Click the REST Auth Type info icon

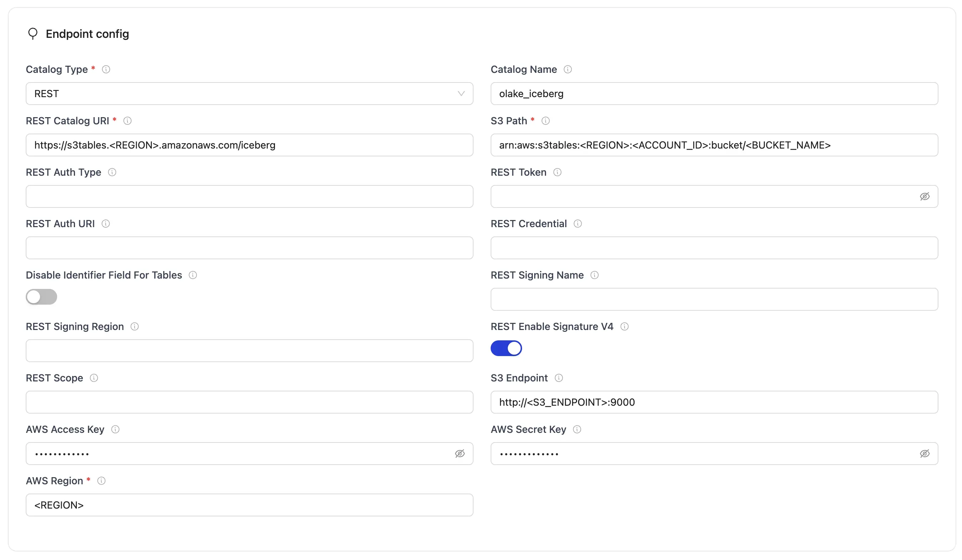[112, 172]
